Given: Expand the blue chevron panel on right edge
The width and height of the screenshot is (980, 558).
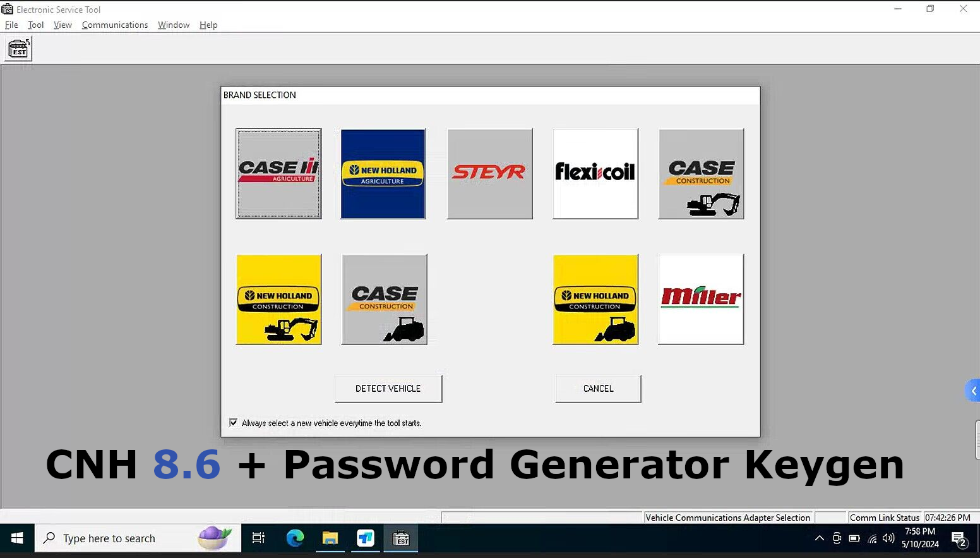Looking at the screenshot, I should (x=972, y=390).
